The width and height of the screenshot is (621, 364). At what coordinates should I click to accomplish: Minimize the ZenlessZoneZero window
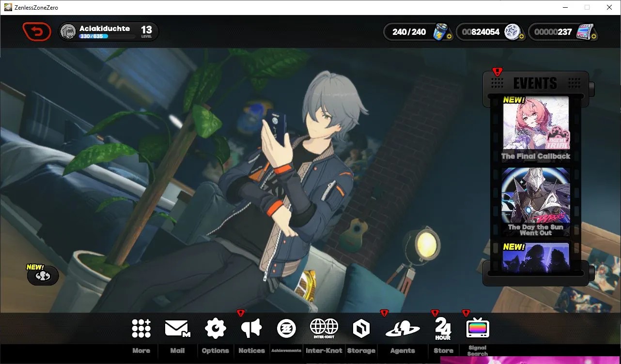point(565,7)
